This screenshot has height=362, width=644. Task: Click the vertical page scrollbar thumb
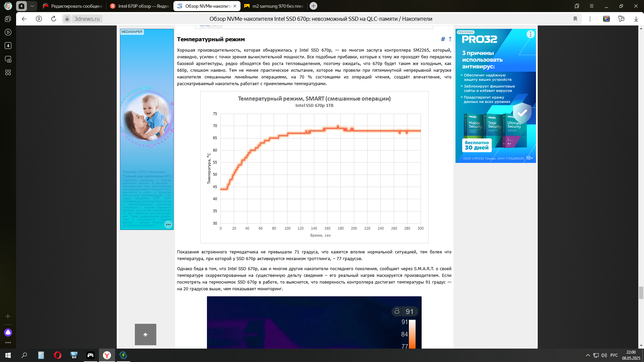point(641,292)
